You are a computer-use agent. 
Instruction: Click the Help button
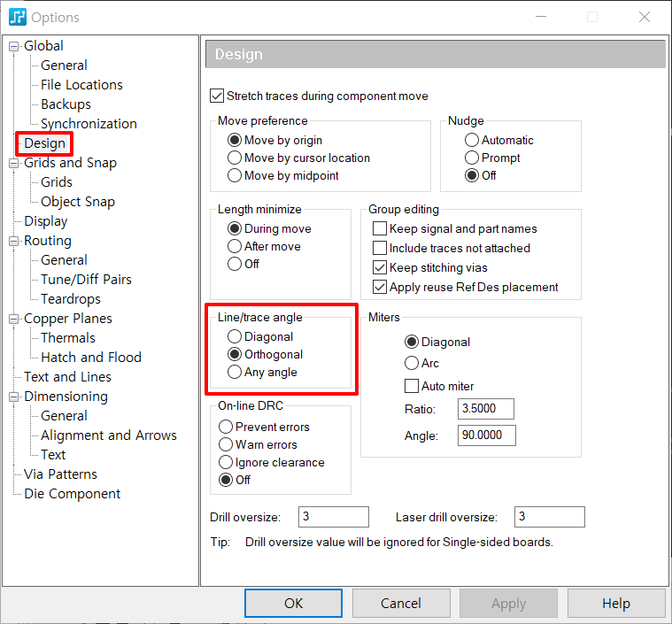pyautogui.click(x=616, y=603)
